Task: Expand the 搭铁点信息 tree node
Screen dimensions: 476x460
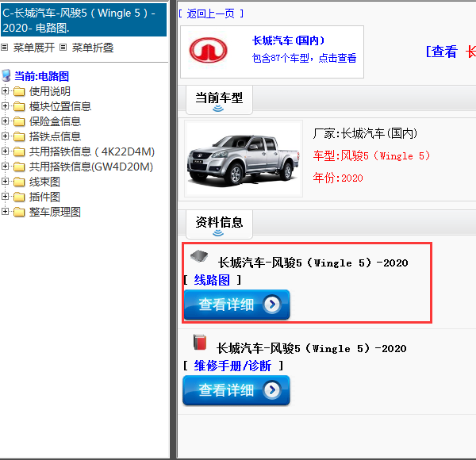Action: click(5, 136)
